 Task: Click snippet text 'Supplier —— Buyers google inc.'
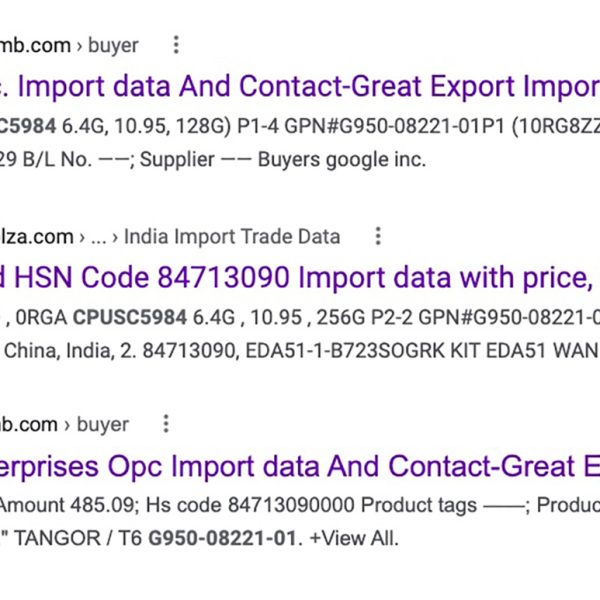tap(311, 159)
